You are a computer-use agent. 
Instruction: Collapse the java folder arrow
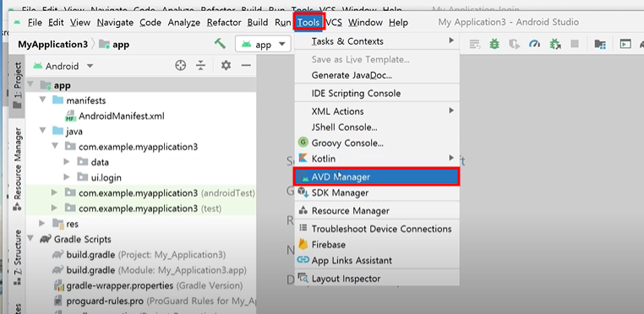point(43,132)
